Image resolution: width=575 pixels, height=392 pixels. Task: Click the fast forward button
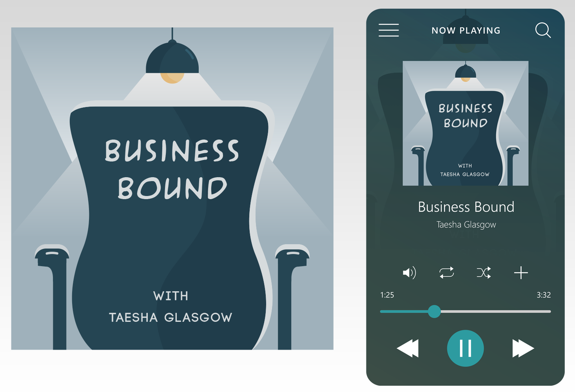tap(523, 348)
